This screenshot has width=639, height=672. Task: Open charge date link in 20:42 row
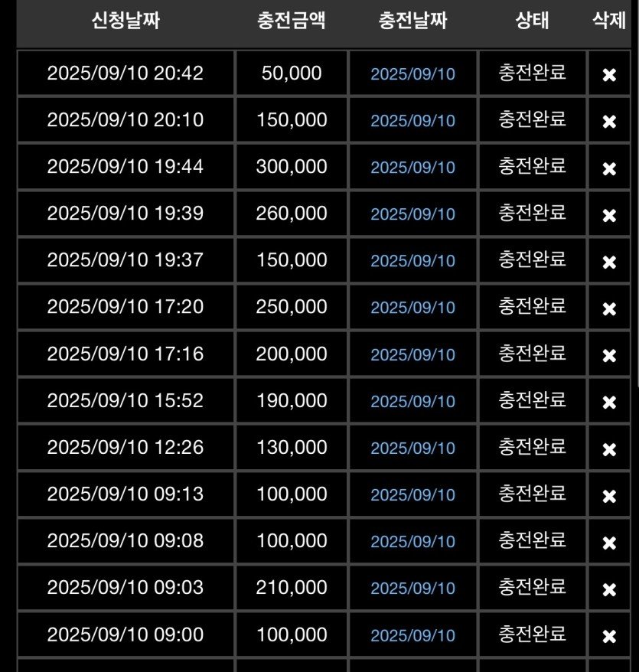[x=412, y=74]
